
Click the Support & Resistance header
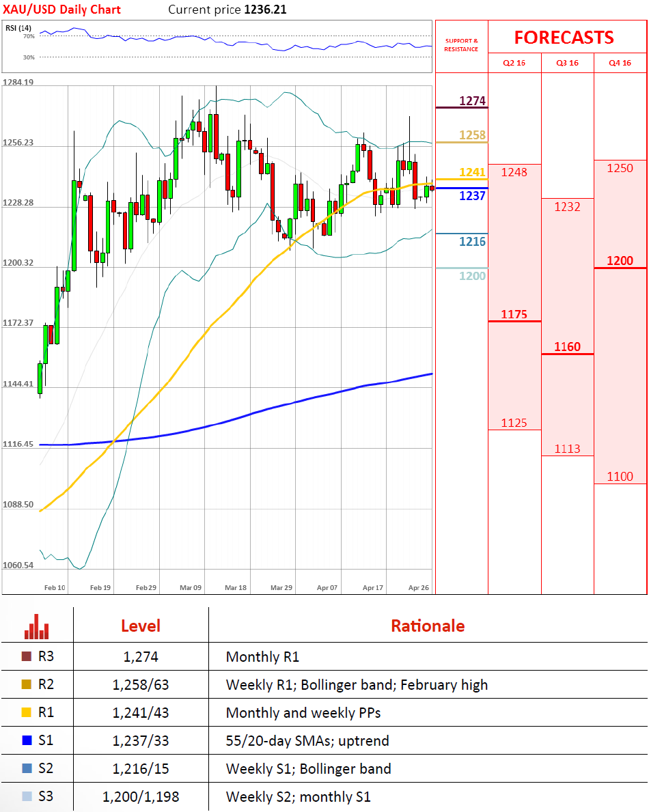coord(461,45)
